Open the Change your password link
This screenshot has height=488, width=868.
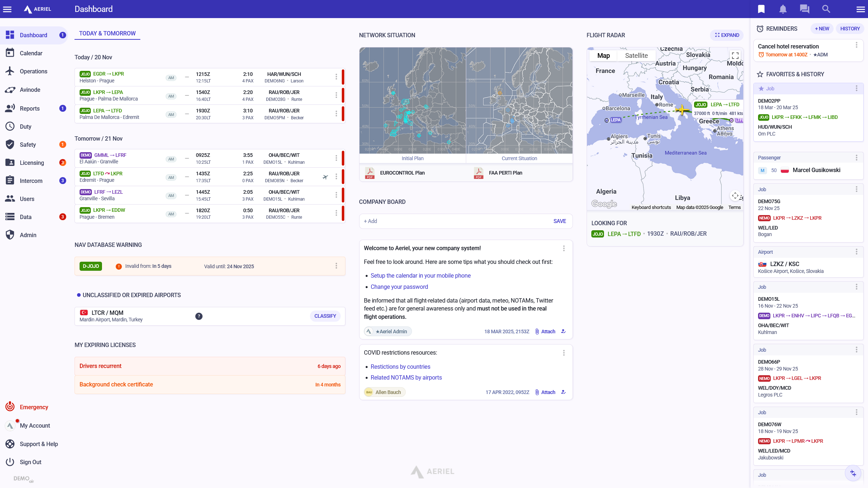[x=399, y=287]
